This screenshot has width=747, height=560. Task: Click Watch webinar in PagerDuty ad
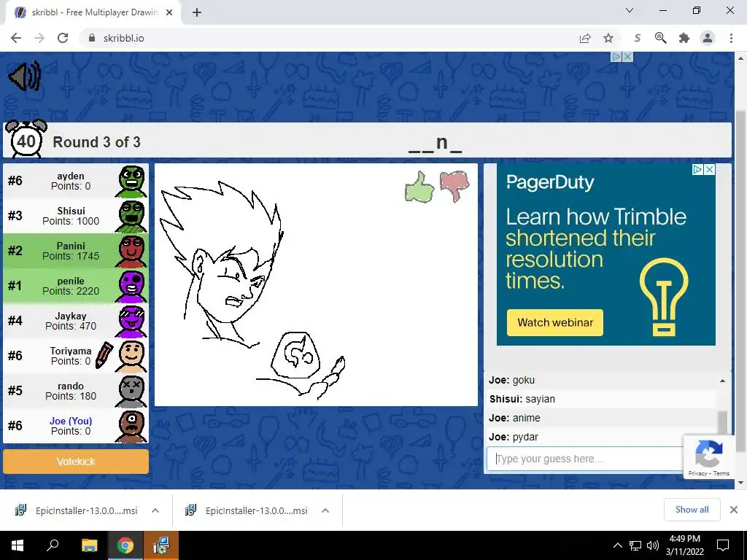pyautogui.click(x=555, y=322)
